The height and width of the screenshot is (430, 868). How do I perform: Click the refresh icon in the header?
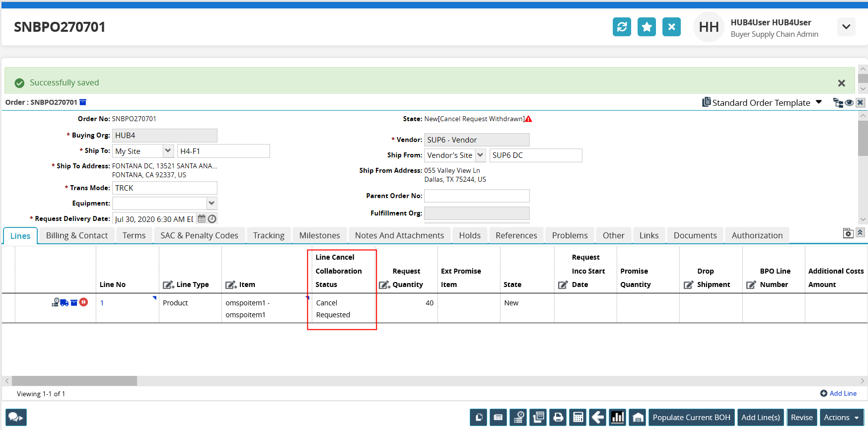tap(622, 27)
